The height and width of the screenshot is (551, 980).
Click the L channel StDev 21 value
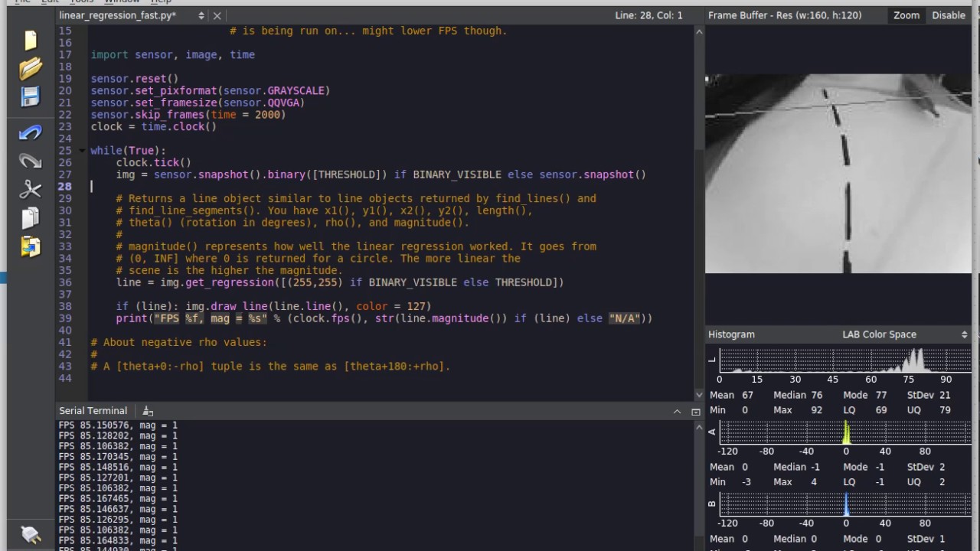tap(945, 396)
